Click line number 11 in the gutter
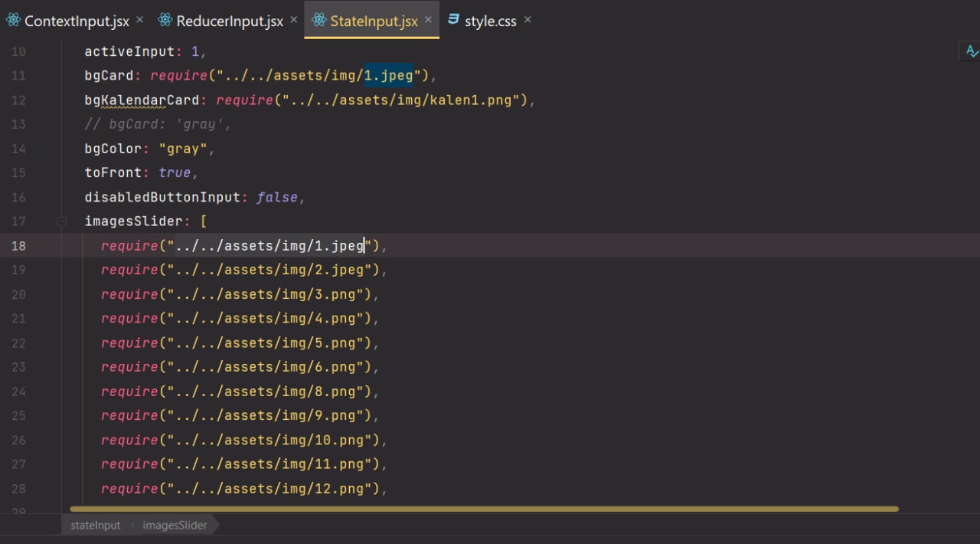Screen dimensions: 980x544 click(18, 76)
